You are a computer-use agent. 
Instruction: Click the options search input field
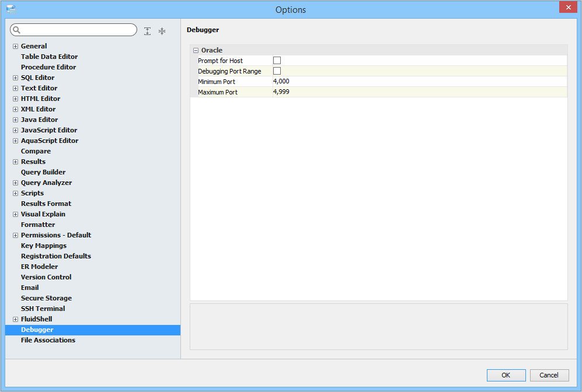click(74, 30)
